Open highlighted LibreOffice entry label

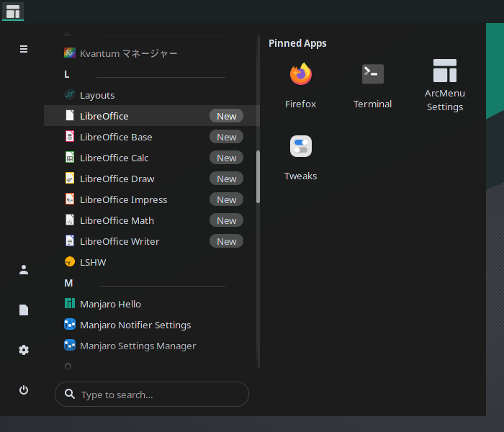pos(104,116)
